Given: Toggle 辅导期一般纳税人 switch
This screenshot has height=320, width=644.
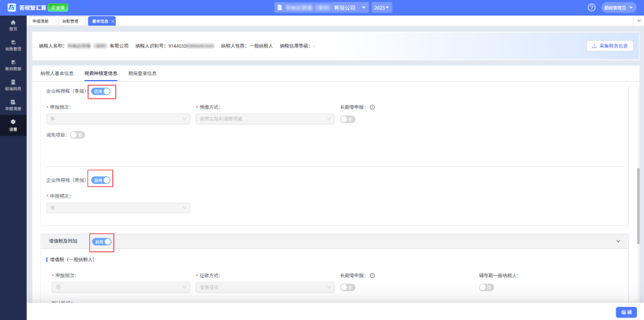Looking at the screenshot, I should pyautogui.click(x=487, y=288).
